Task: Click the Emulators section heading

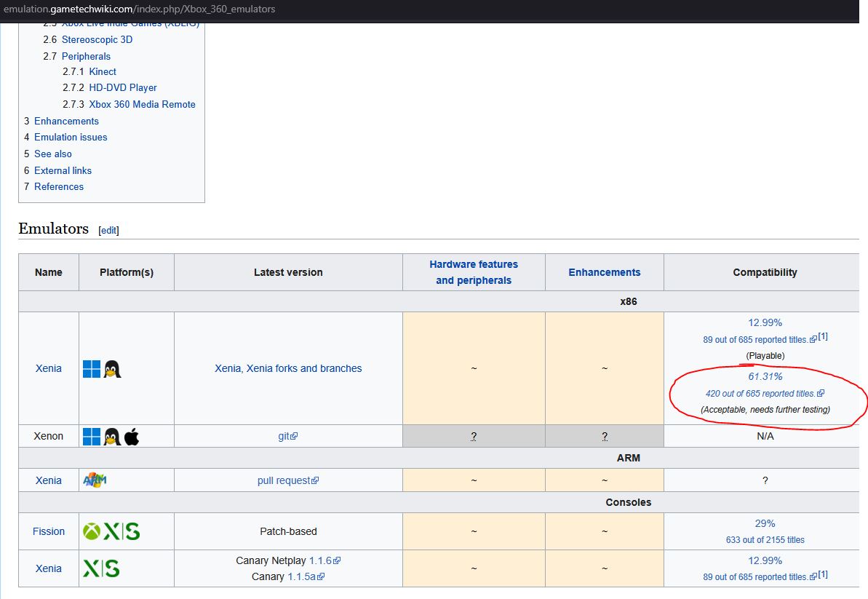Action: pos(53,229)
